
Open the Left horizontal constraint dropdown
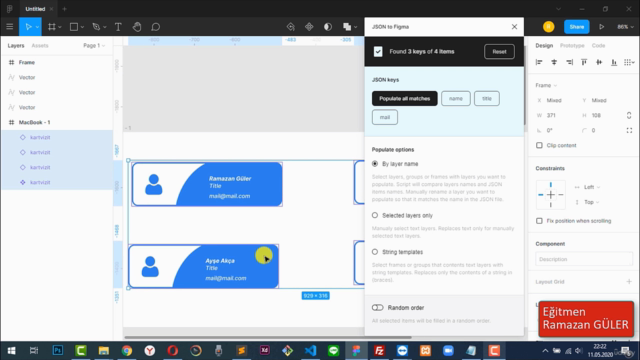coord(591,187)
